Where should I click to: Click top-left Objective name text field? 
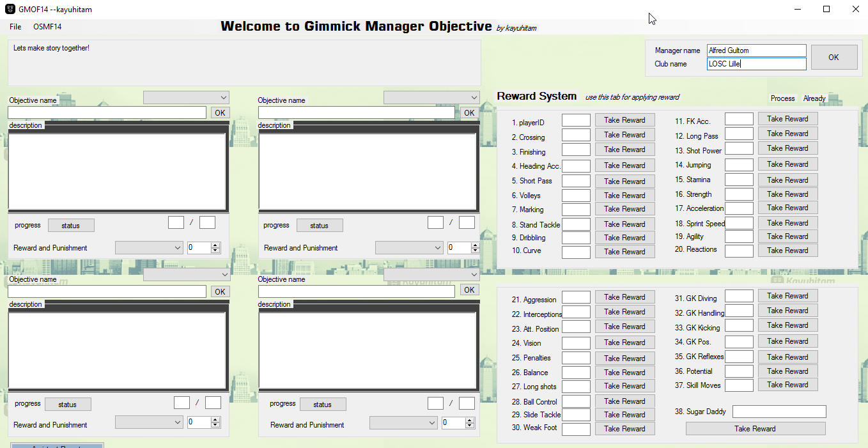click(107, 112)
